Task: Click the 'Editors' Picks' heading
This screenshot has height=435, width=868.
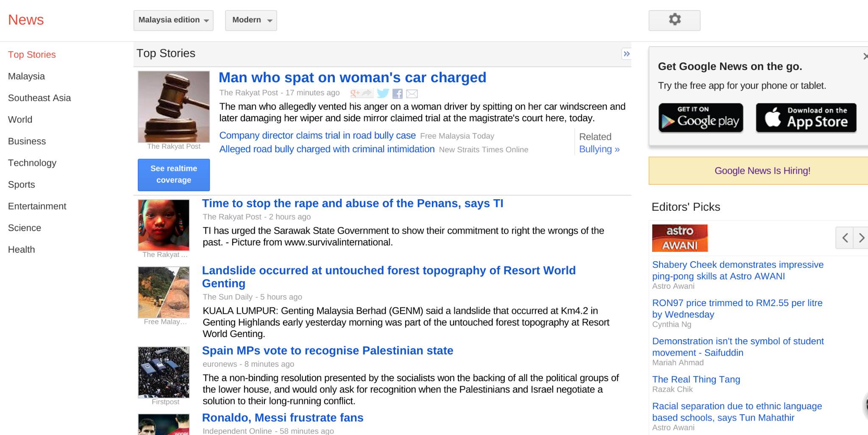Action: click(x=686, y=207)
